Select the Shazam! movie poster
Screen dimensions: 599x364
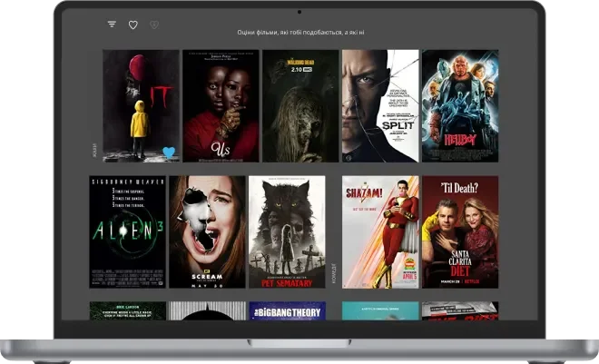click(x=380, y=231)
